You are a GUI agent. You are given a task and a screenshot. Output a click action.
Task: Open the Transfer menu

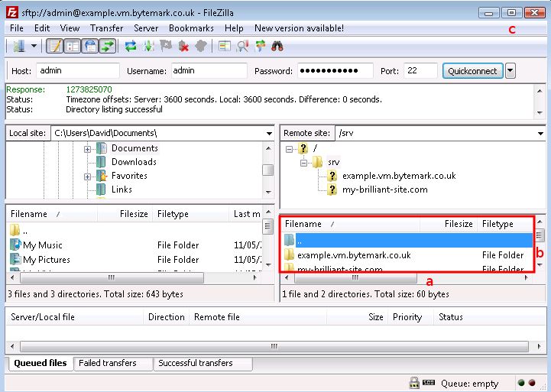point(106,28)
